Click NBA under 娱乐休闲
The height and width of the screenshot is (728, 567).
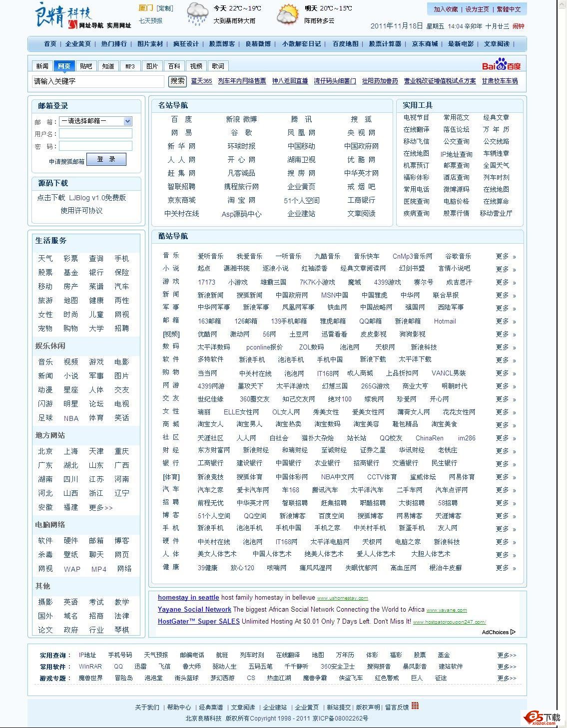tap(71, 418)
